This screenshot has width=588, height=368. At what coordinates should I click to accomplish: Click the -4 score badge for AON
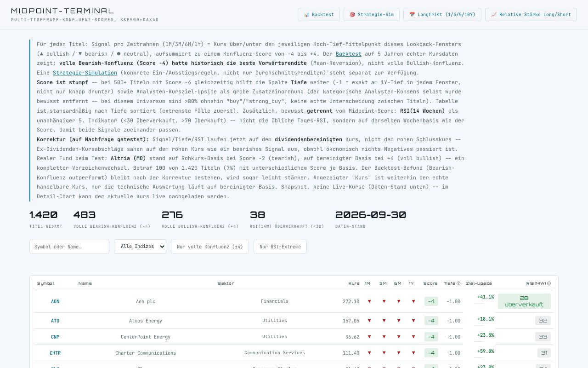[x=431, y=301]
